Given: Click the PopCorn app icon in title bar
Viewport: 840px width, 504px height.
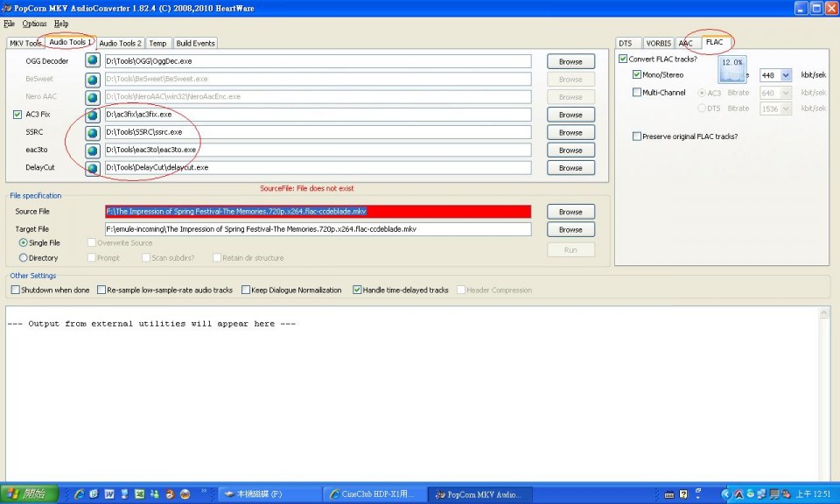Looking at the screenshot, I should pos(6,8).
